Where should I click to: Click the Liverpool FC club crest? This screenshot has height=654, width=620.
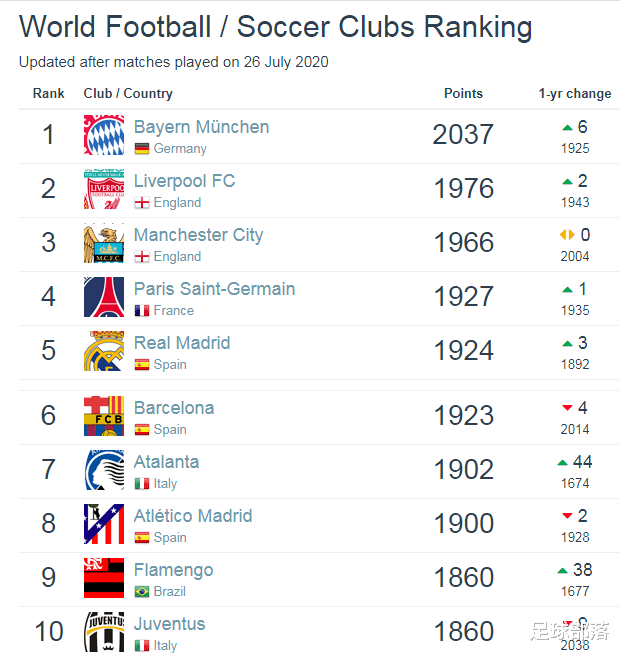click(104, 189)
